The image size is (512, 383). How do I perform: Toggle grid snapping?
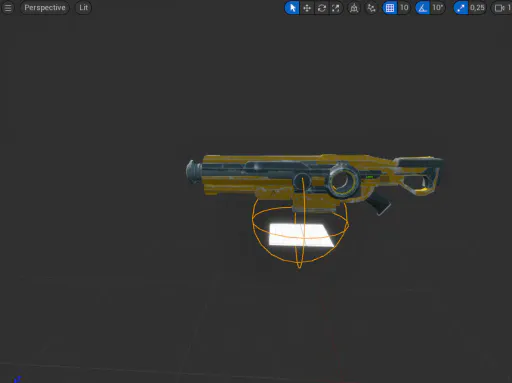390,8
